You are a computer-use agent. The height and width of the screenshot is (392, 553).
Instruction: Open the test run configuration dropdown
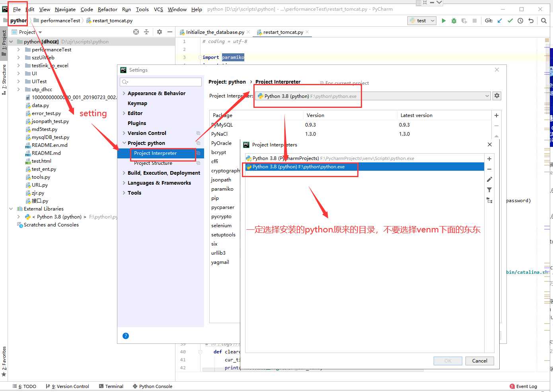422,21
